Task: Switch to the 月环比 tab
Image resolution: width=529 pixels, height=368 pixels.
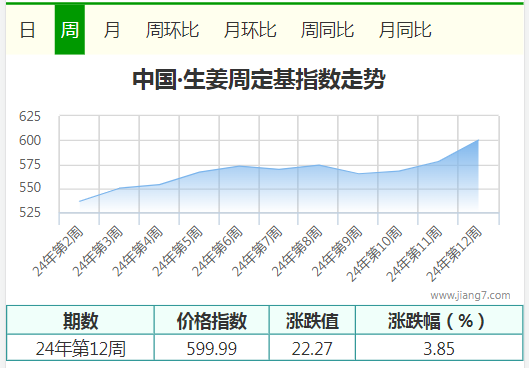Action: click(x=250, y=30)
